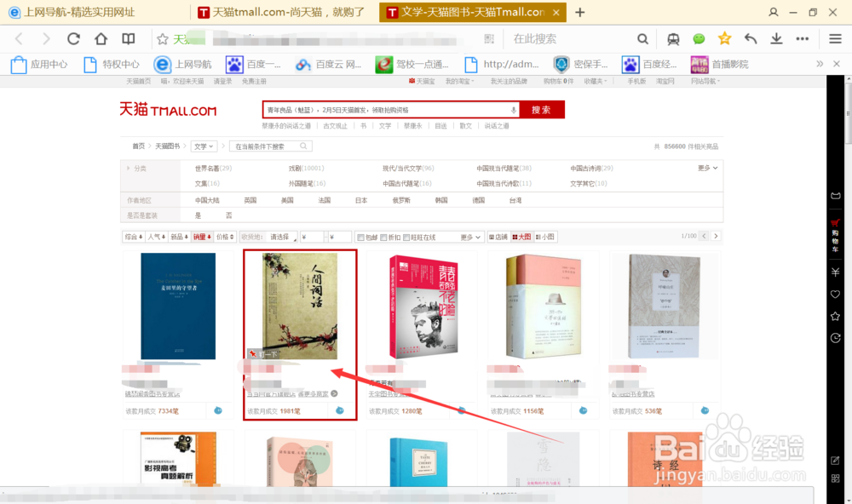Open the browser hamburger menu
Image resolution: width=852 pixels, height=504 pixels.
835,38
